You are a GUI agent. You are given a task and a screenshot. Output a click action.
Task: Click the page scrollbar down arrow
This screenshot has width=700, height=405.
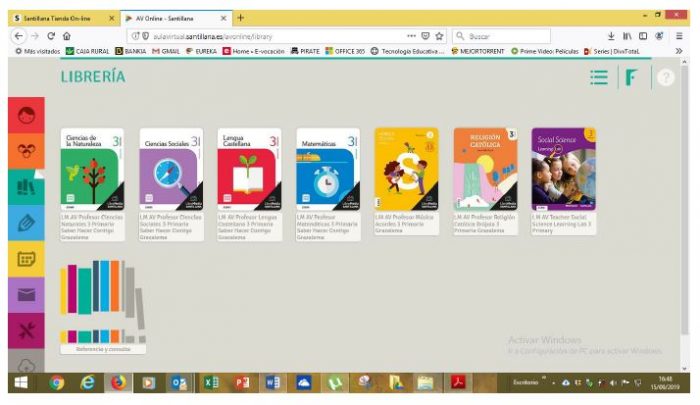[684, 368]
